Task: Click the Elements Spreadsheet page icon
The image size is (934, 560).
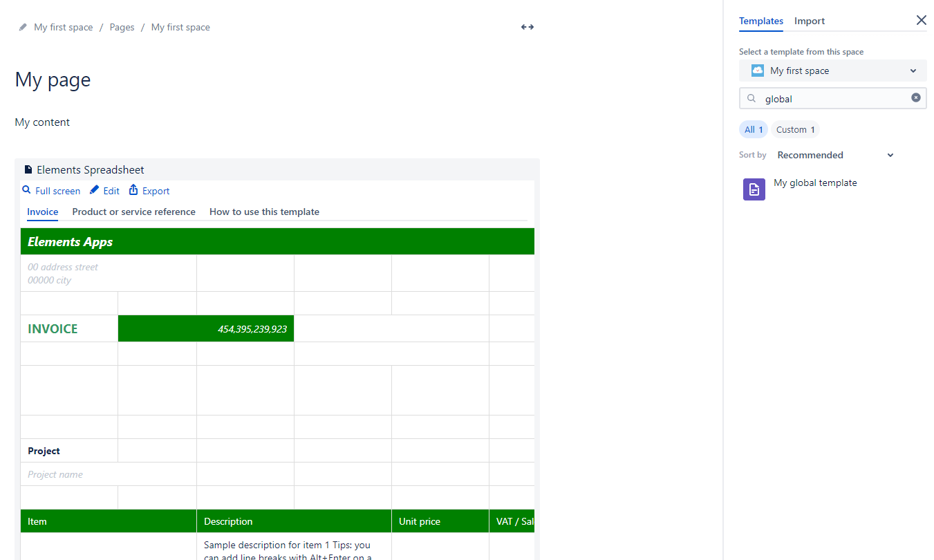Action: (x=28, y=169)
